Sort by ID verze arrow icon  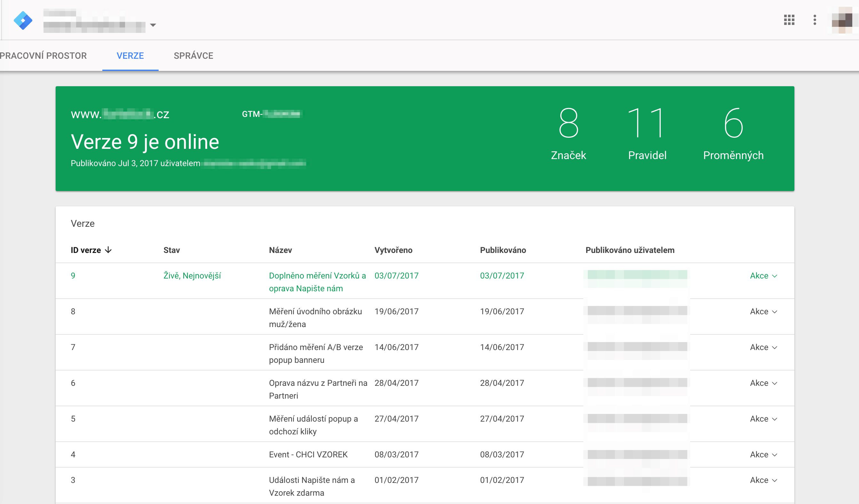pos(108,250)
